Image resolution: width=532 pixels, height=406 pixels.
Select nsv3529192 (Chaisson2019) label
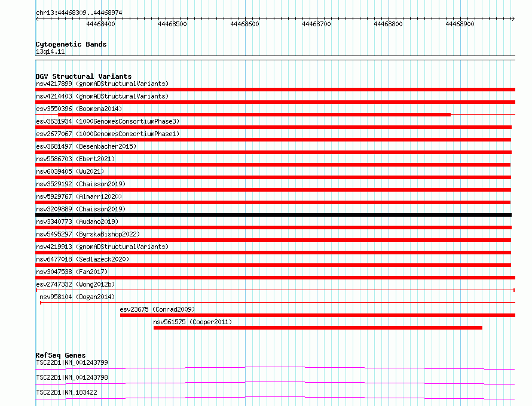click(x=81, y=184)
